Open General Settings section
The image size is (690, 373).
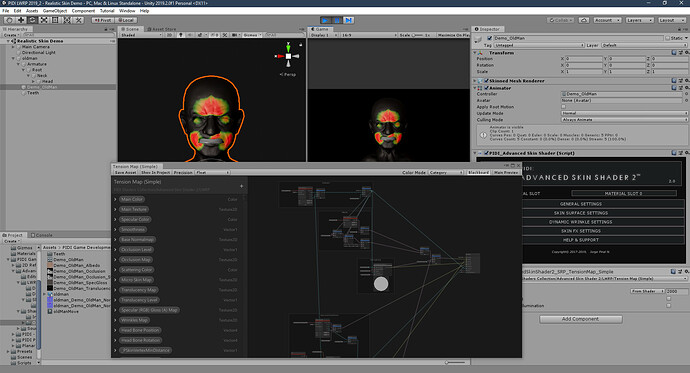coord(581,204)
